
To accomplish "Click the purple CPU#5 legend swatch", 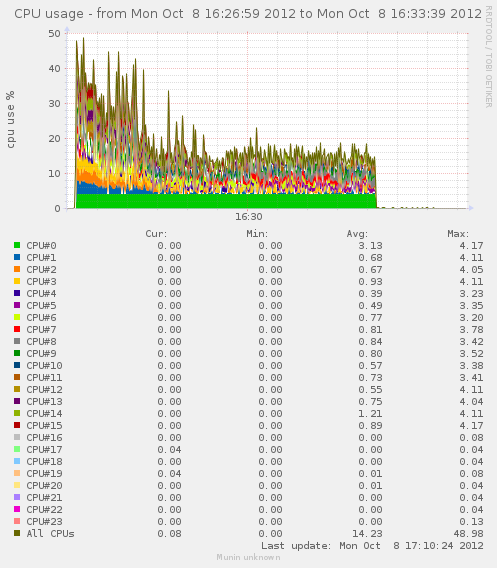I will [x=17, y=305].
